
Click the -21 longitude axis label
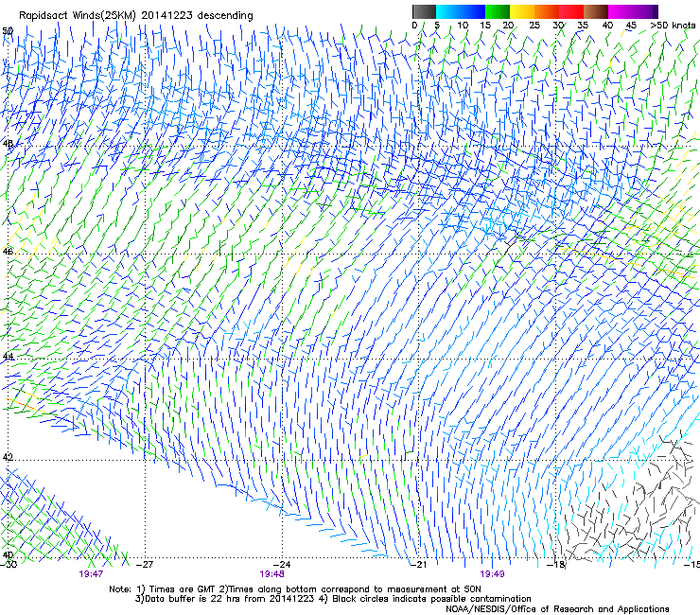pyautogui.click(x=419, y=565)
